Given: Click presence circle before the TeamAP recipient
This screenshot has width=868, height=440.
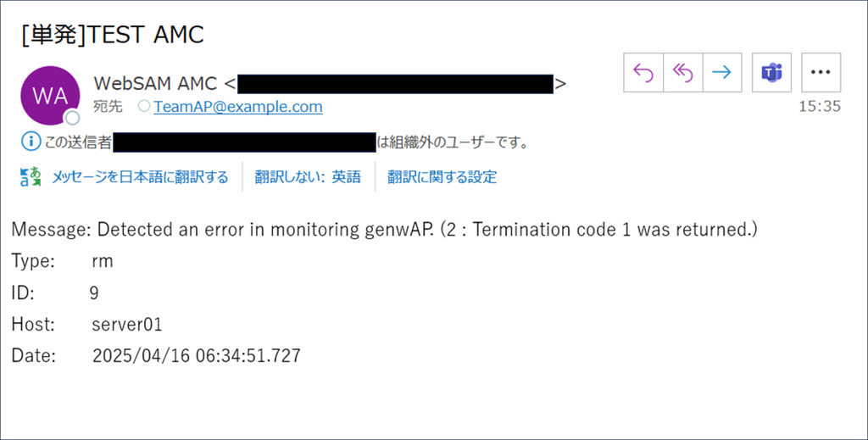Looking at the screenshot, I should pos(143,107).
